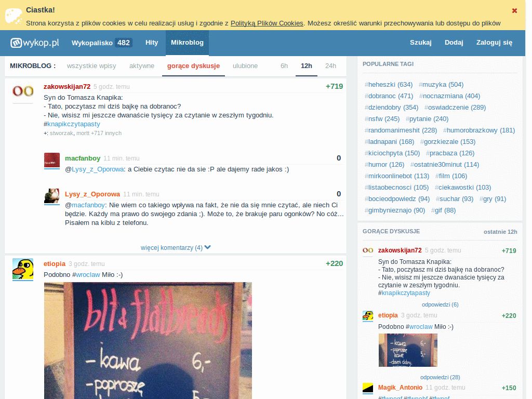Open the #ladnapani tag
The image size is (532, 399).
pos(390,141)
